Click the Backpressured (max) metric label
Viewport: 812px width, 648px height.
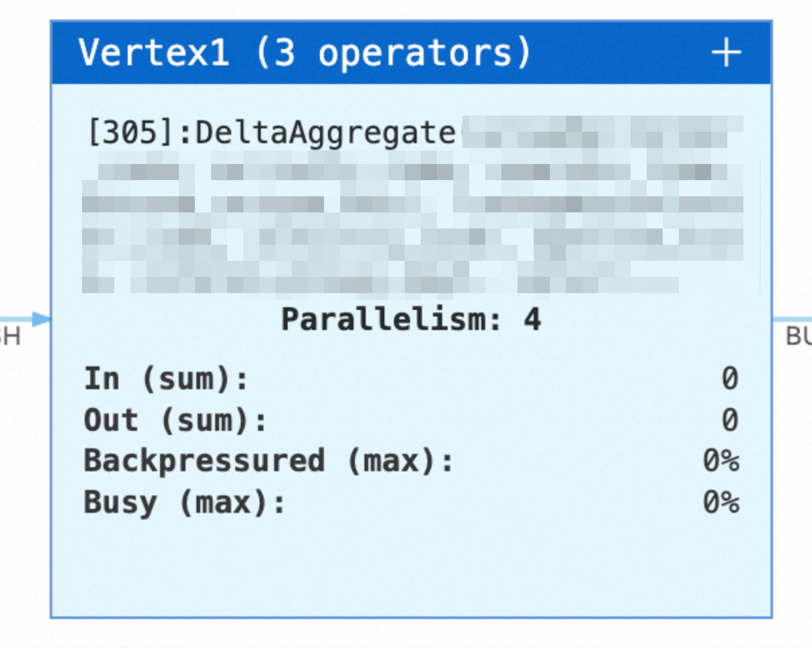[x=269, y=462]
